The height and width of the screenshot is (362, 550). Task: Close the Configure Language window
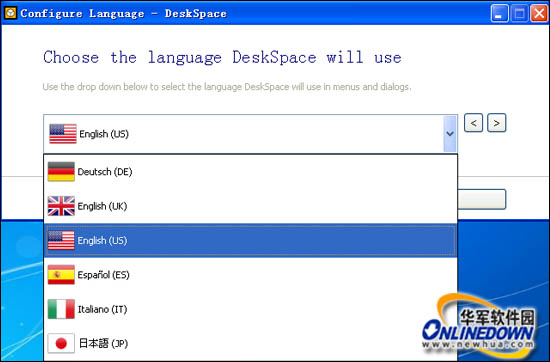[539, 13]
